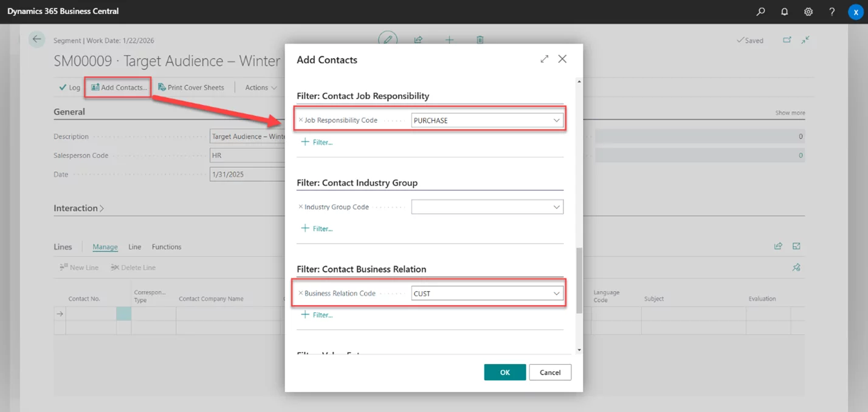Cancel the Add Contacts dialog
This screenshot has height=412, width=868.
pos(549,373)
